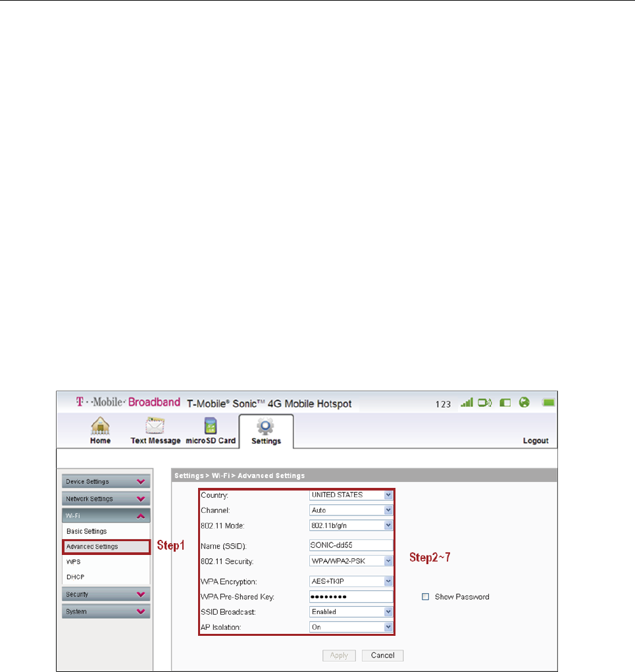
Task: Click the T-Mobile Broadband logo
Action: coord(128,402)
